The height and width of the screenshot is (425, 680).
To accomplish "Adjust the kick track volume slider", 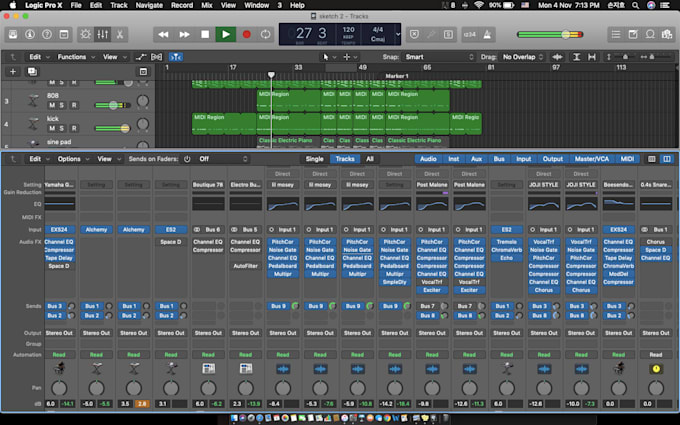I will pos(125,128).
